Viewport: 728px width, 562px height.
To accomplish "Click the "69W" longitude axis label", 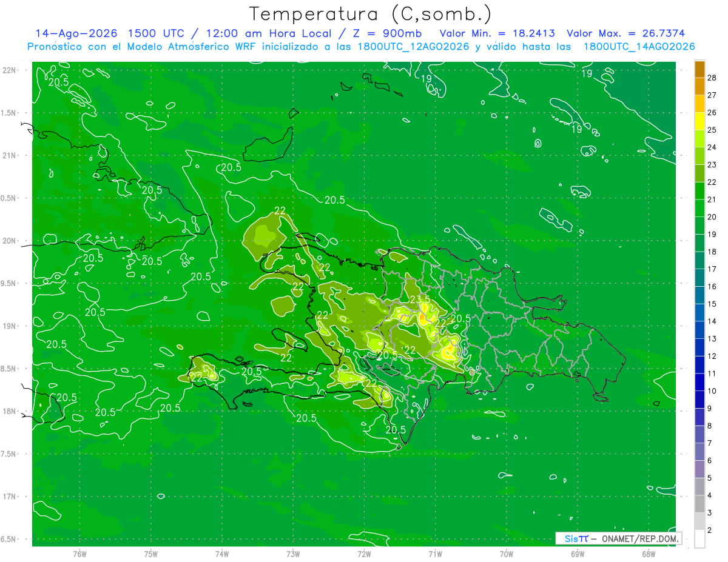I will 578,554.
